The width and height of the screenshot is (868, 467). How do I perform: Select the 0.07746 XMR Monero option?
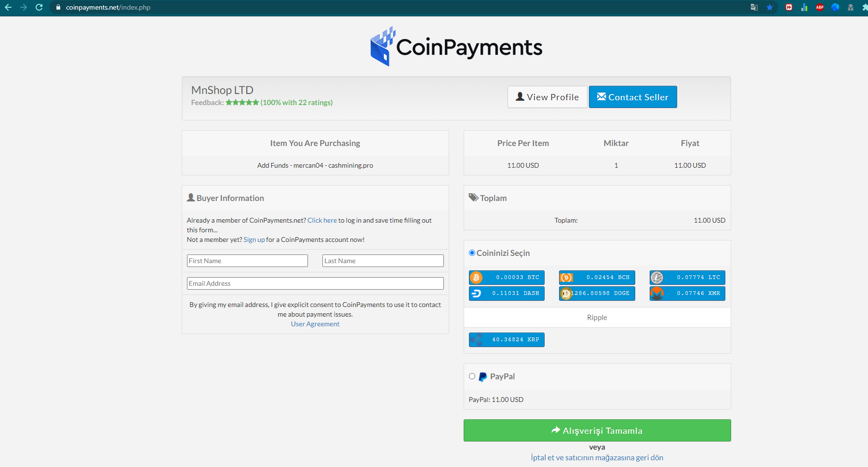coord(687,294)
